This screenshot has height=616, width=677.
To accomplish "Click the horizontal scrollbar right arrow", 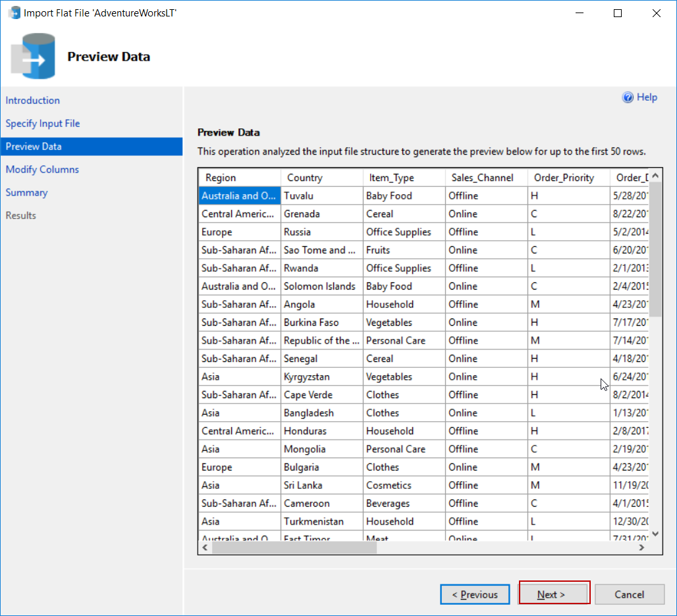I will 641,548.
